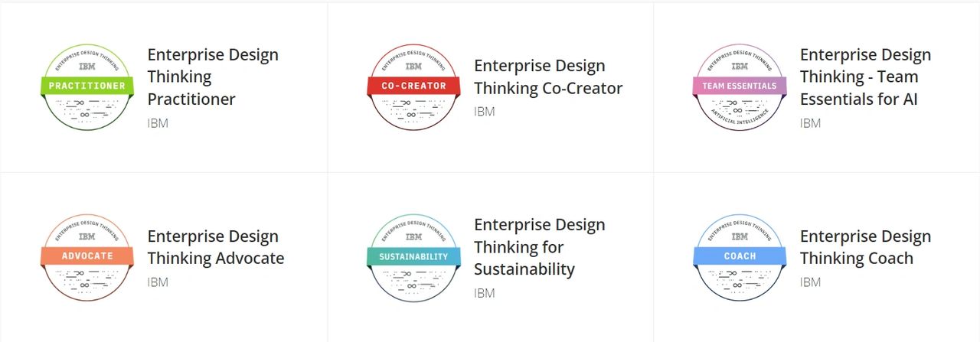Click IBM issuer under Advocate badge
This screenshot has width=980, height=342.
coord(158,282)
